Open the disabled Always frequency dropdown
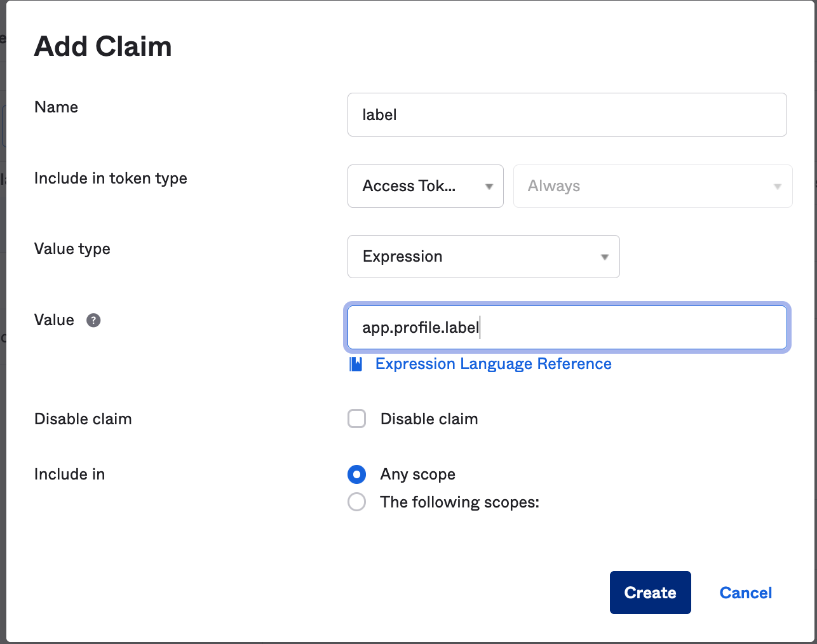 click(652, 186)
